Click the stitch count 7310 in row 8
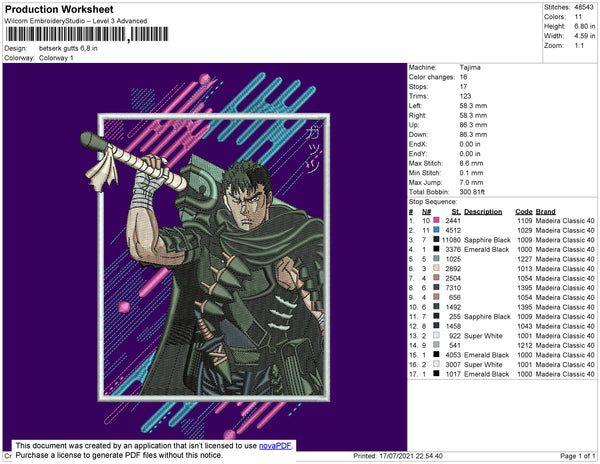The image size is (600, 464). (x=453, y=288)
